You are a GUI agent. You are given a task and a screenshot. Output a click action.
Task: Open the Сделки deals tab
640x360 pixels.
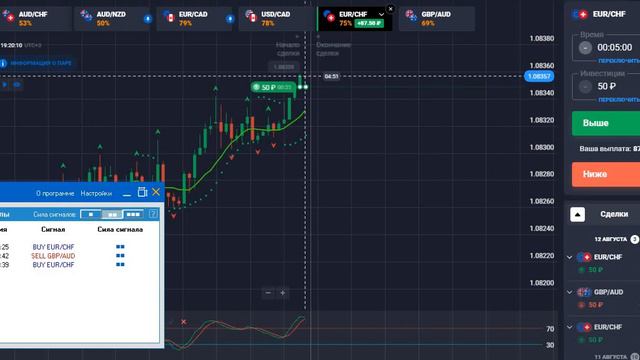pyautogui.click(x=614, y=214)
